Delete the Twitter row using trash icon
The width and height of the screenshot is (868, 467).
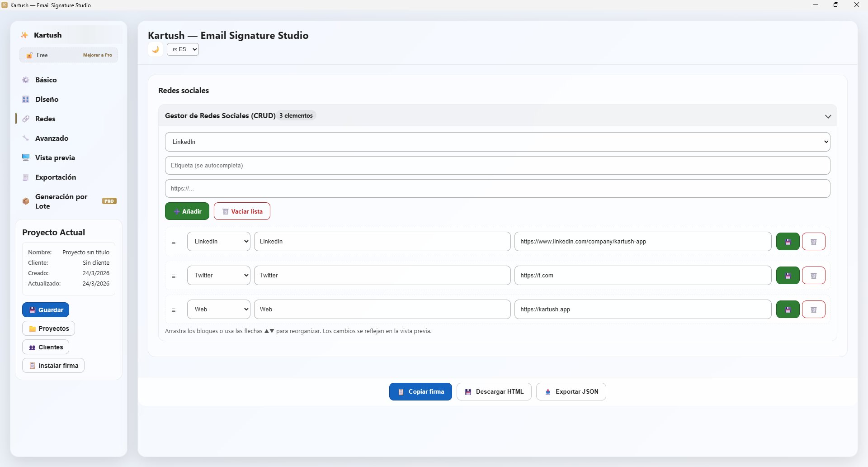pos(813,276)
